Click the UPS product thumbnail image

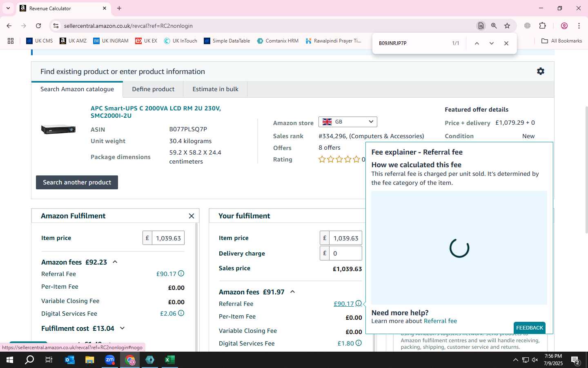point(58,129)
